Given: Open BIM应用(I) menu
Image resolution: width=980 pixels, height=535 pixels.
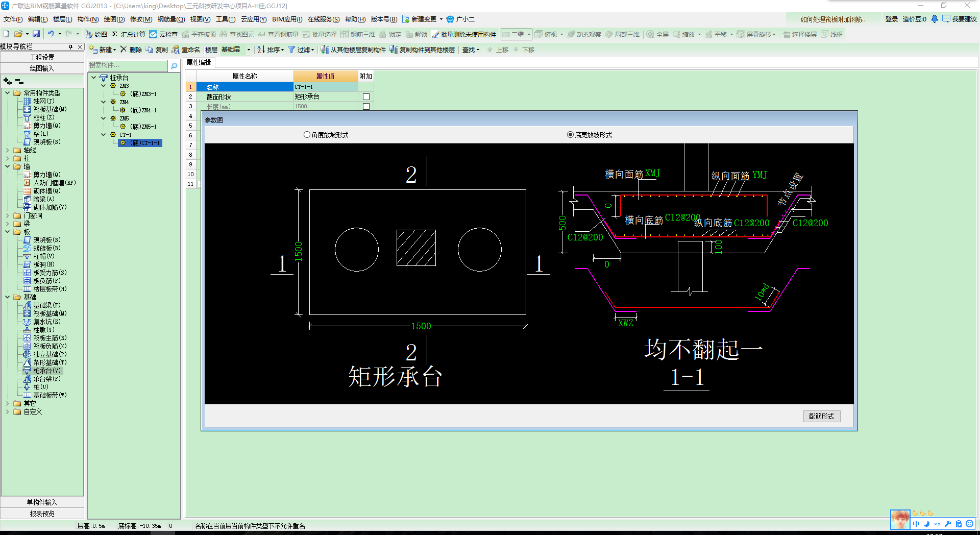Looking at the screenshot, I should 287,19.
